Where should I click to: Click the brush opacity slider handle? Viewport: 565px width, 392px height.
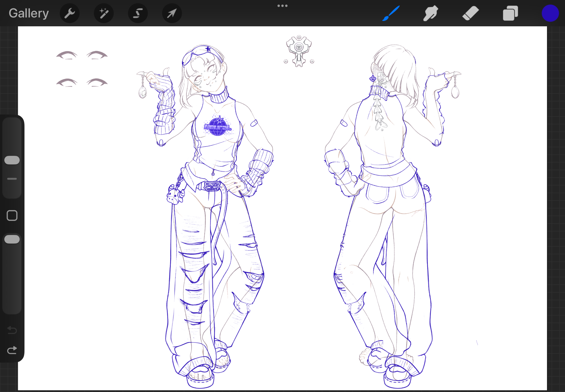(12, 239)
